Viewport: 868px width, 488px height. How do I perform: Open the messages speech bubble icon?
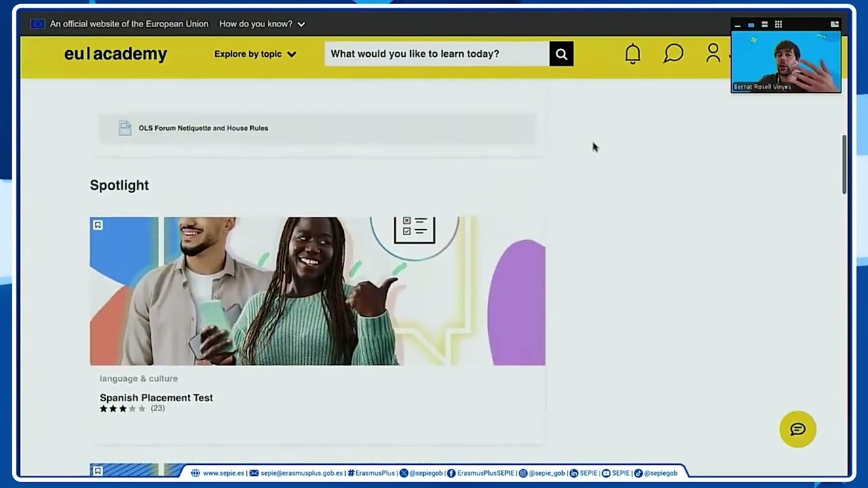(x=673, y=54)
